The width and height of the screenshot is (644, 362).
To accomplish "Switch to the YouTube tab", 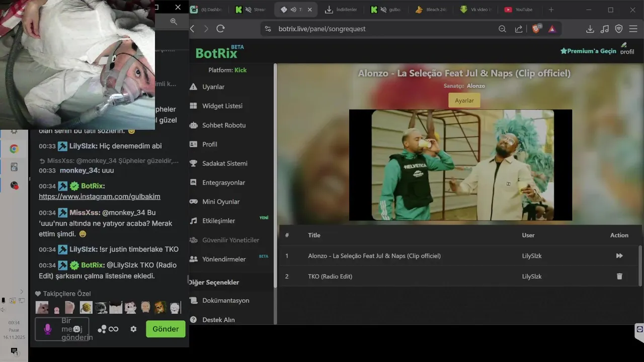I will click(x=519, y=10).
